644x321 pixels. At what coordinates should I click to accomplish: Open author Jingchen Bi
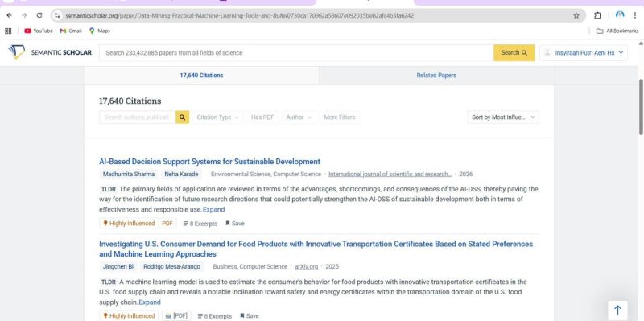(x=118, y=266)
